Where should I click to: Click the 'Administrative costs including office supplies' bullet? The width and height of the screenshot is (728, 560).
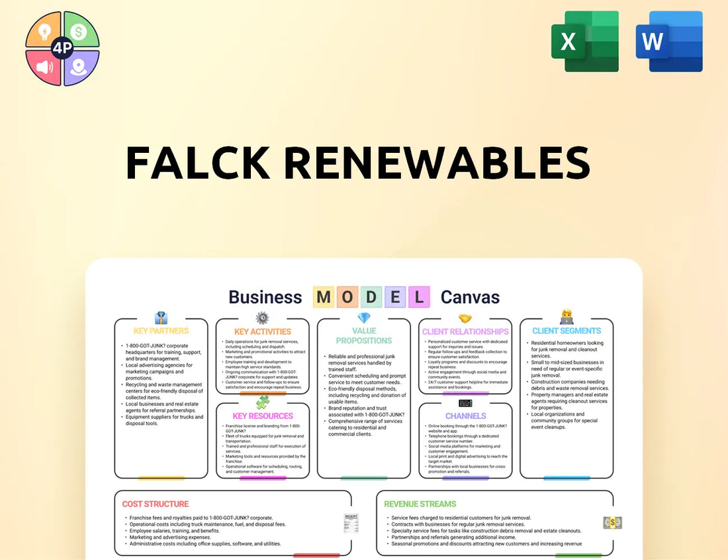point(205,543)
